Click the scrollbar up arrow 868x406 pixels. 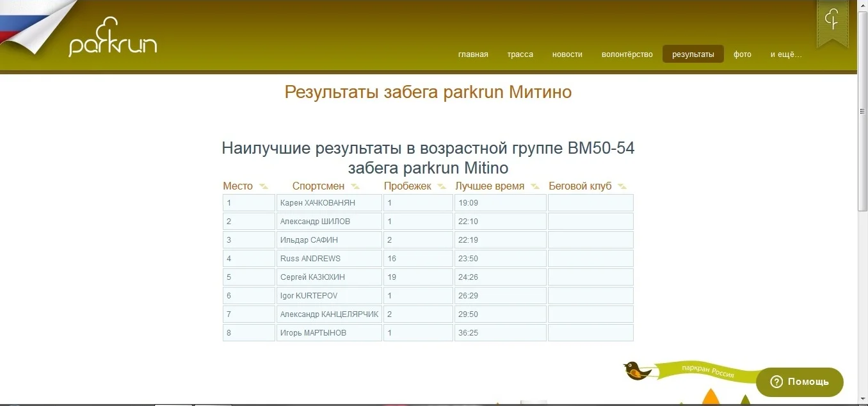(x=862, y=5)
